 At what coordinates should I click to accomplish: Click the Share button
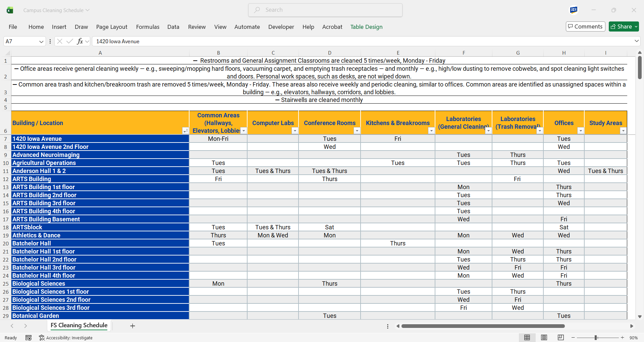click(624, 26)
